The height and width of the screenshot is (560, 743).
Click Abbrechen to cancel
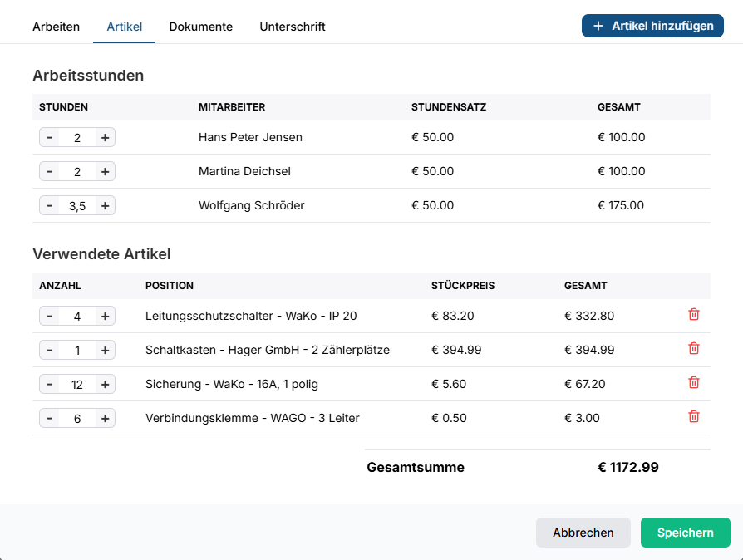(583, 533)
